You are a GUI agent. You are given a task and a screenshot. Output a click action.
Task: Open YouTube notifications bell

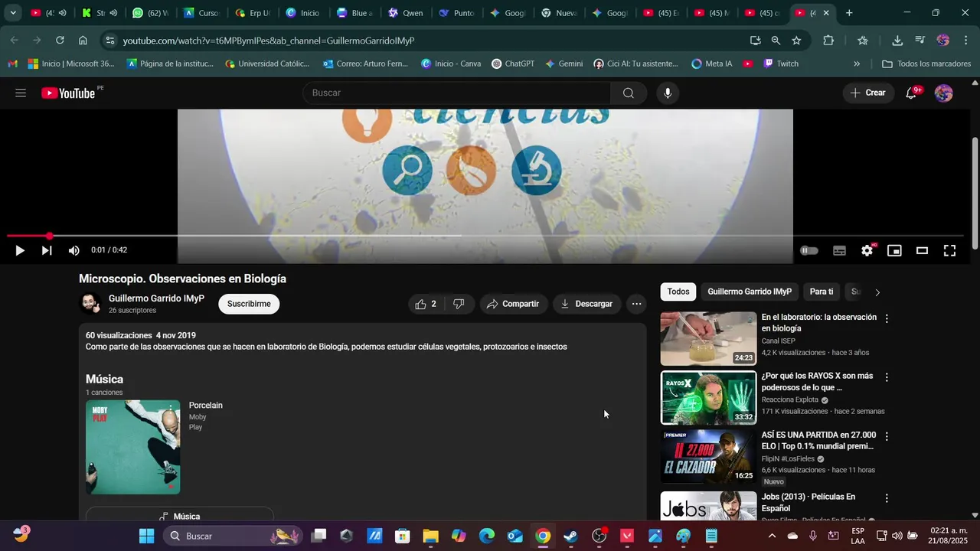tap(912, 93)
